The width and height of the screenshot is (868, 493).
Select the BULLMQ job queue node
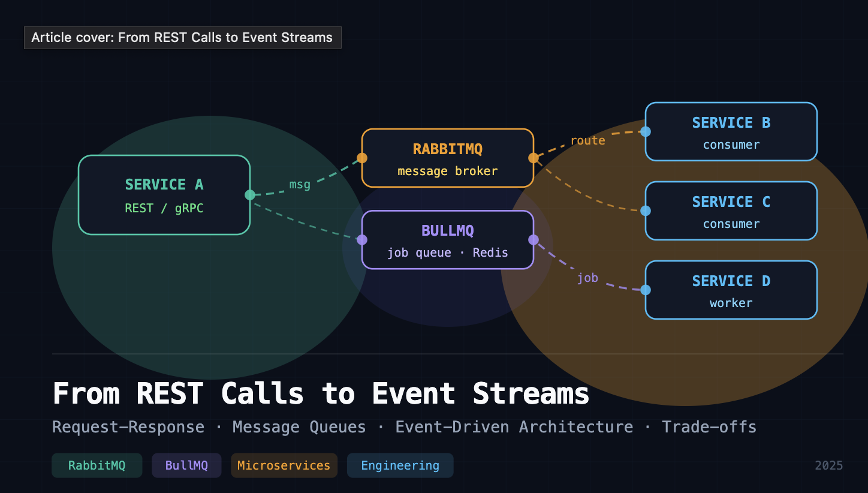448,240
